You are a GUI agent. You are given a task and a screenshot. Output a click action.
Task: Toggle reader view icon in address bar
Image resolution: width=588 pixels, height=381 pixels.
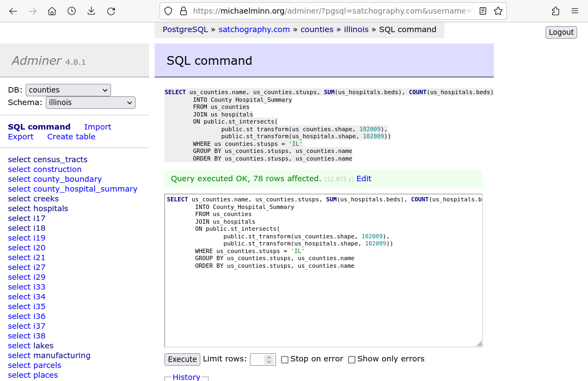pyautogui.click(x=483, y=11)
